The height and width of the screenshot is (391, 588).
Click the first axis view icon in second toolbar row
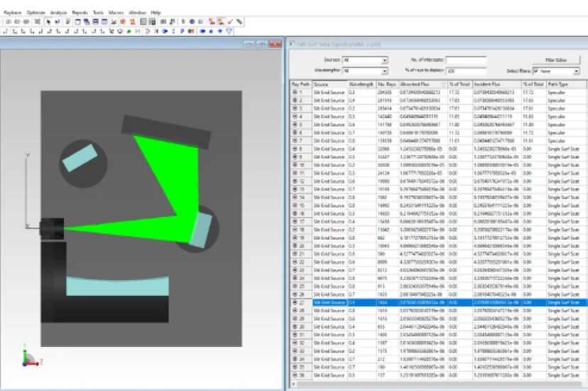pos(6,31)
